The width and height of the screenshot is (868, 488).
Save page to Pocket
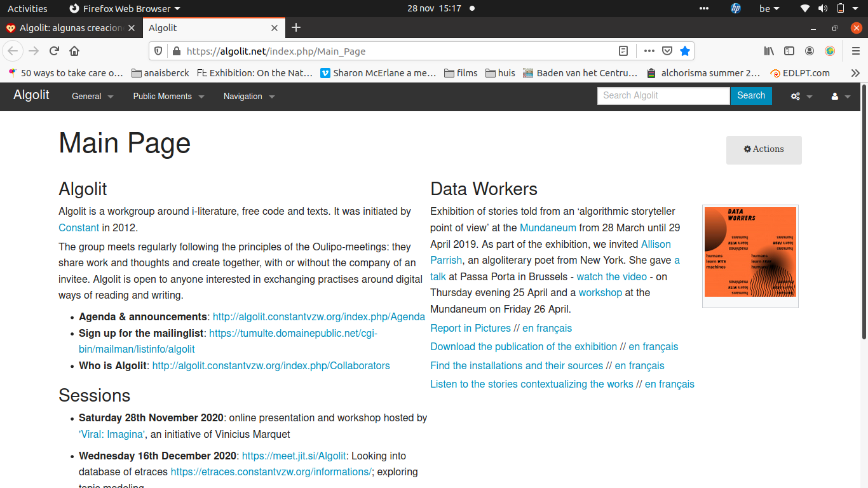pyautogui.click(x=667, y=51)
